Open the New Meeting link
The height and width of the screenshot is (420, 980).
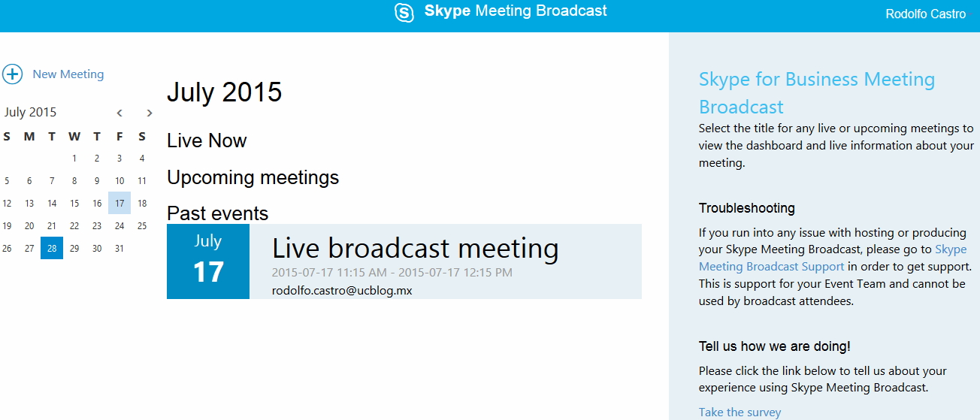tap(68, 74)
